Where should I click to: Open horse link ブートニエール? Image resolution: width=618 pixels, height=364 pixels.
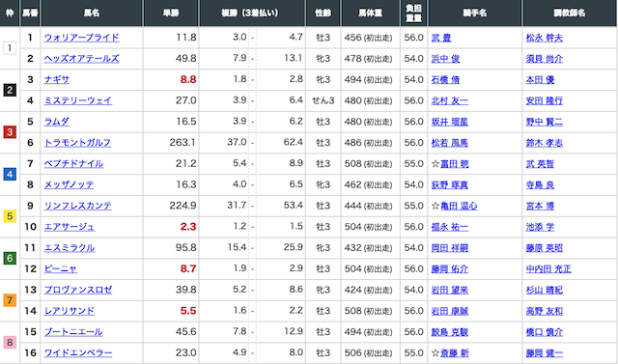pyautogui.click(x=73, y=332)
